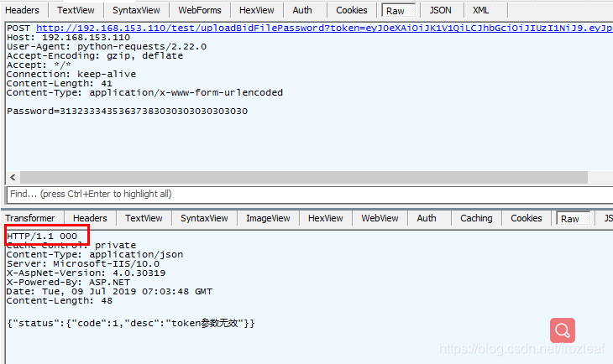Click the request 'Content-Length: 41' line
This screenshot has height=364, width=613.
coord(60,84)
